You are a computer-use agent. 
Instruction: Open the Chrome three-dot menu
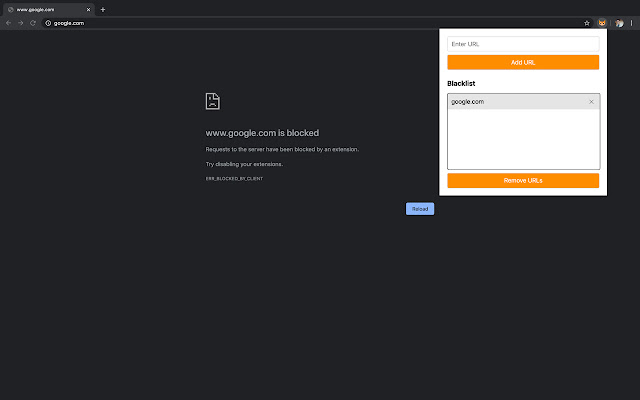pos(631,23)
